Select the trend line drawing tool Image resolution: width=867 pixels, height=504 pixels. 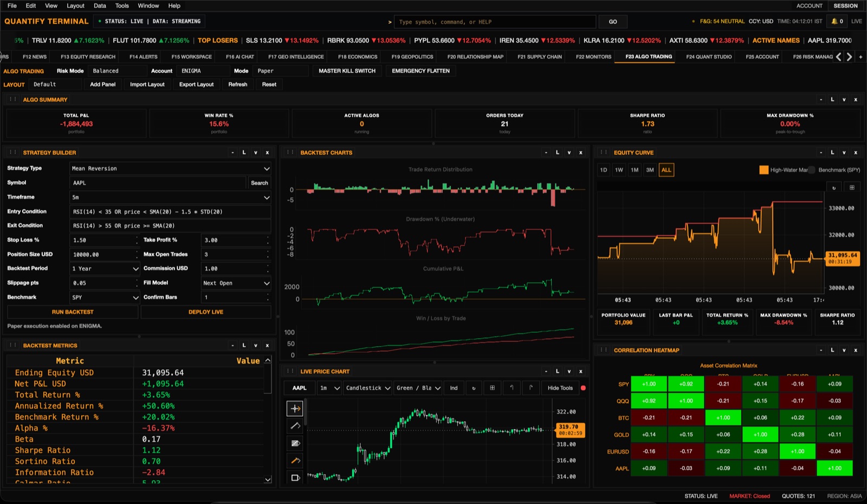coord(295,426)
